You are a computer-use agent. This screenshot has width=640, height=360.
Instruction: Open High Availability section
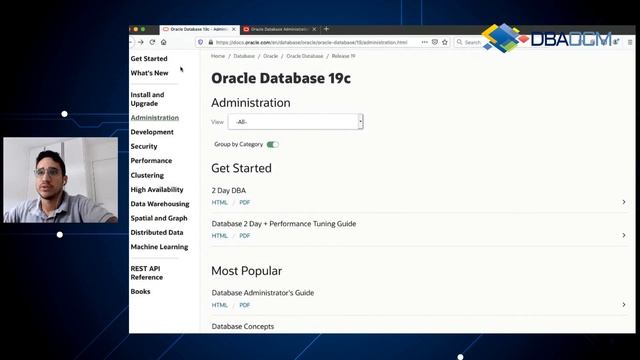click(157, 189)
